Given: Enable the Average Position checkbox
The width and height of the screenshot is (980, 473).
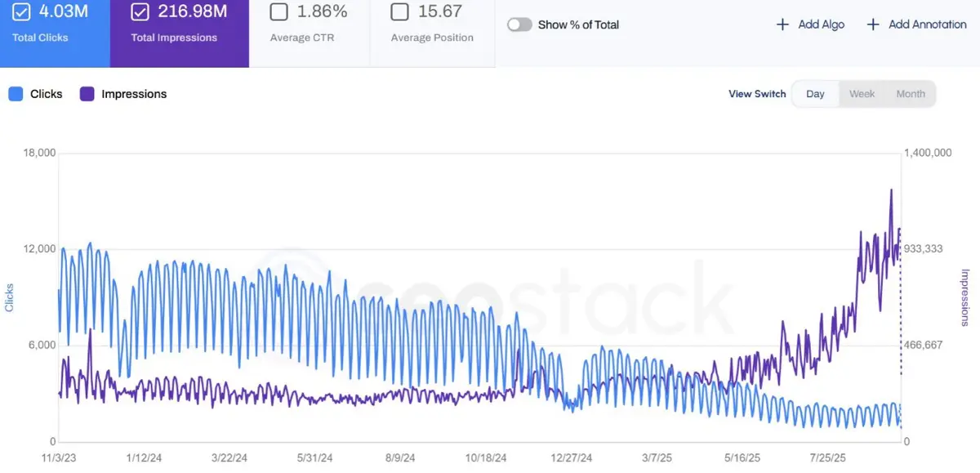Looking at the screenshot, I should pyautogui.click(x=399, y=12).
